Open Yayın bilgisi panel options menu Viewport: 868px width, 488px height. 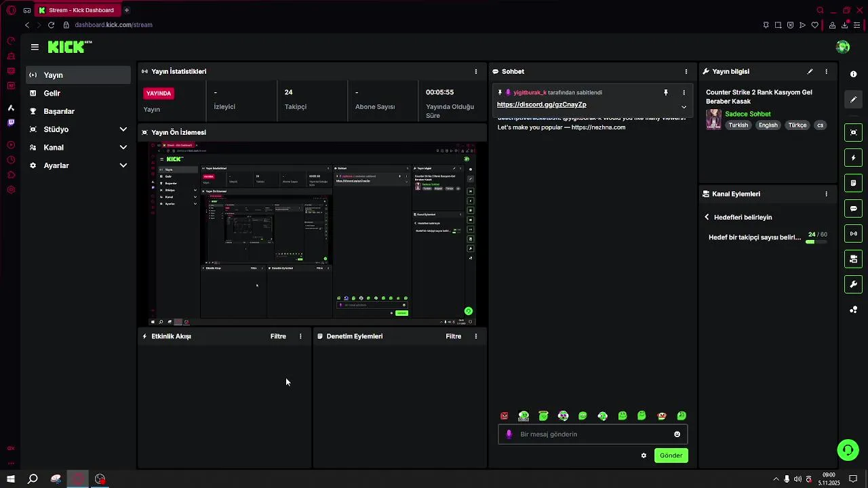click(x=826, y=71)
